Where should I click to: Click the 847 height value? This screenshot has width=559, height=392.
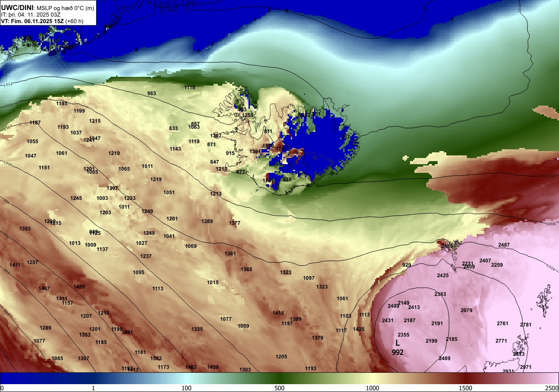(x=214, y=162)
